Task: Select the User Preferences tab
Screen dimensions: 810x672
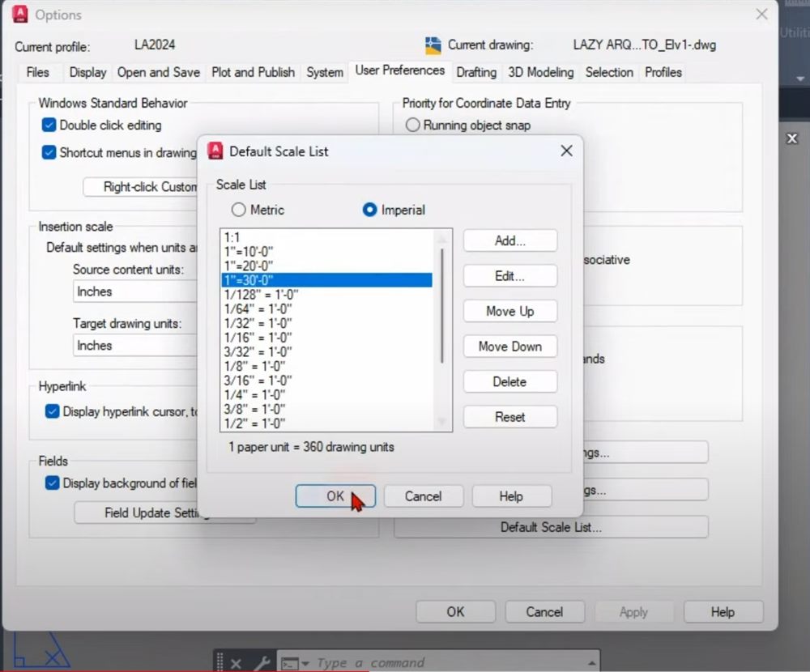Action: (400, 70)
